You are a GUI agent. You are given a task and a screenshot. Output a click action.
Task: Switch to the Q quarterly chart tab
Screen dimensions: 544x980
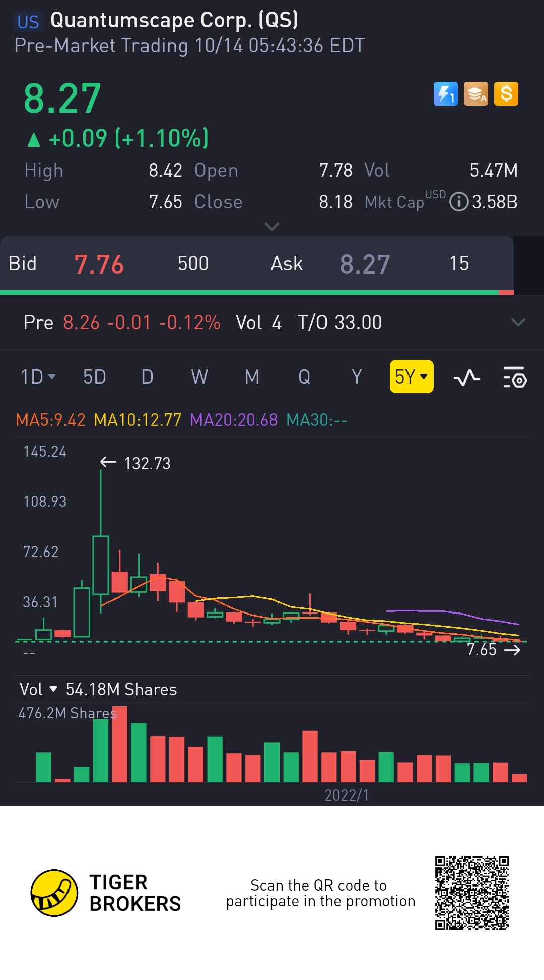[x=304, y=377]
